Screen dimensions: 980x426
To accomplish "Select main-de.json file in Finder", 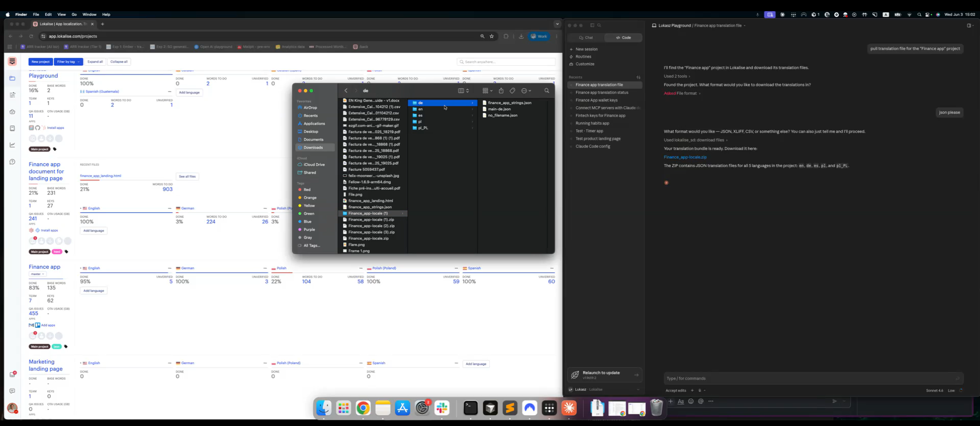I will 499,109.
